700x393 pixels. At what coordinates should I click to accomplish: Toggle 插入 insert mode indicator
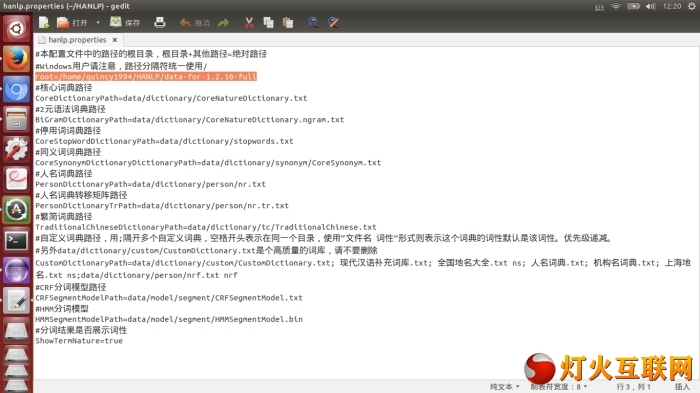pyautogui.click(x=682, y=387)
